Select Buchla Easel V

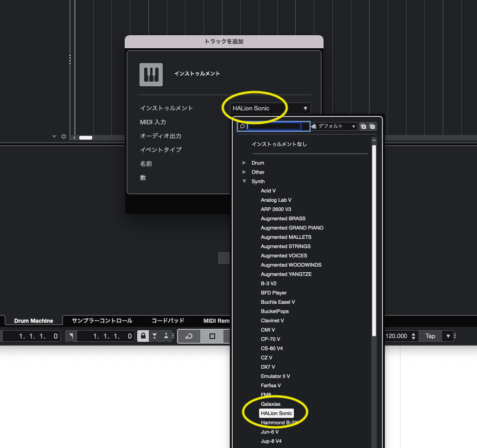[x=278, y=302]
